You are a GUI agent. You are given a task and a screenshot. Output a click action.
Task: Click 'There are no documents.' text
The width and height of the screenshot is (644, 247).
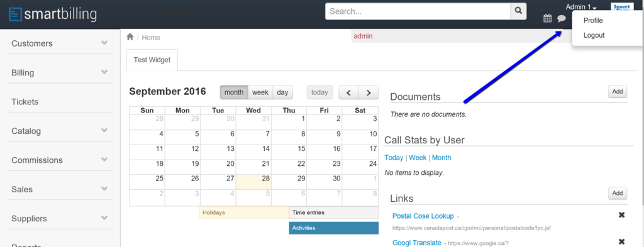(x=428, y=114)
